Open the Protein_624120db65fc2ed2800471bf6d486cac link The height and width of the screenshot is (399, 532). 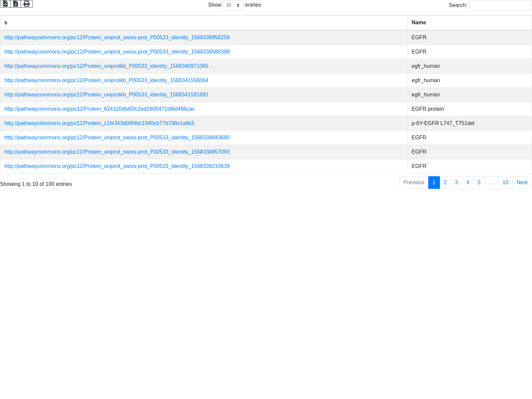click(99, 109)
